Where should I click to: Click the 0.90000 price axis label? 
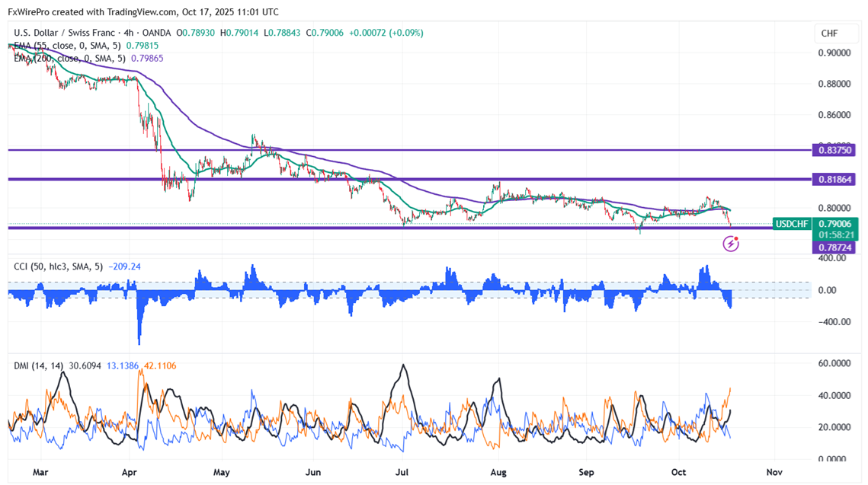click(x=835, y=53)
